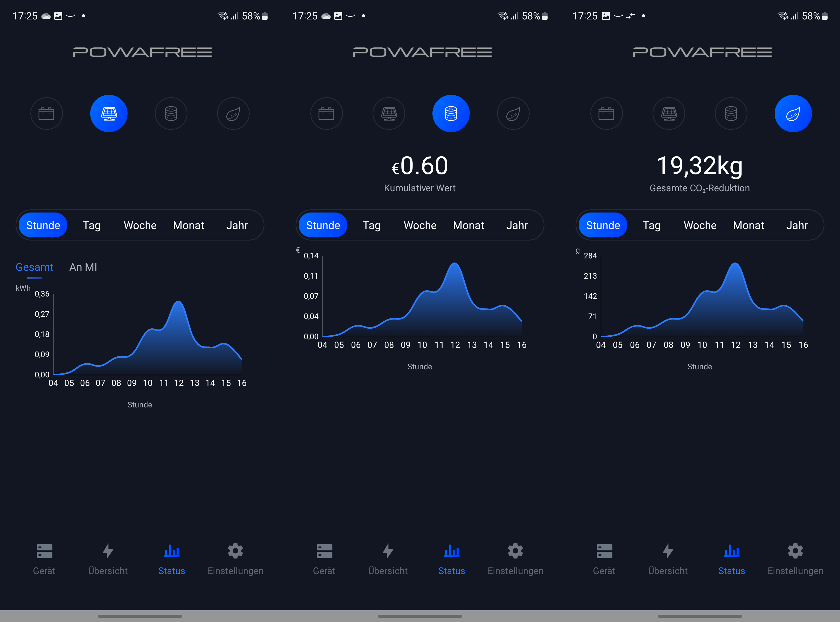This screenshot has height=622, width=840.
Task: Tap the €0.60 Kumulativer Wert value
Action: [420, 166]
